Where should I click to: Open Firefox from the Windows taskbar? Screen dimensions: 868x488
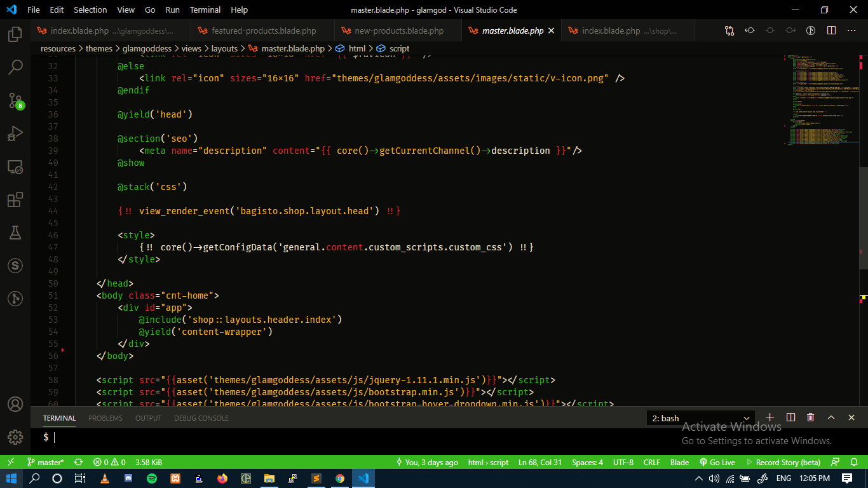[222, 478]
